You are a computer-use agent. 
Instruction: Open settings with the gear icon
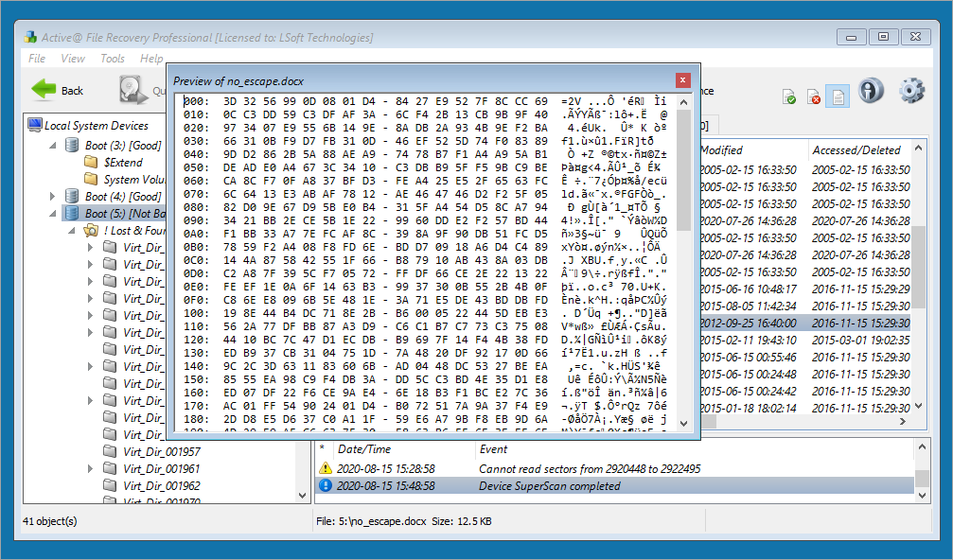click(911, 90)
